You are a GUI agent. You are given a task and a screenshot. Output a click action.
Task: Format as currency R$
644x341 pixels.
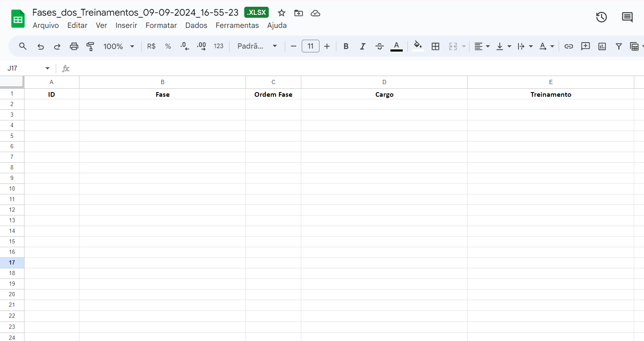pyautogui.click(x=151, y=46)
